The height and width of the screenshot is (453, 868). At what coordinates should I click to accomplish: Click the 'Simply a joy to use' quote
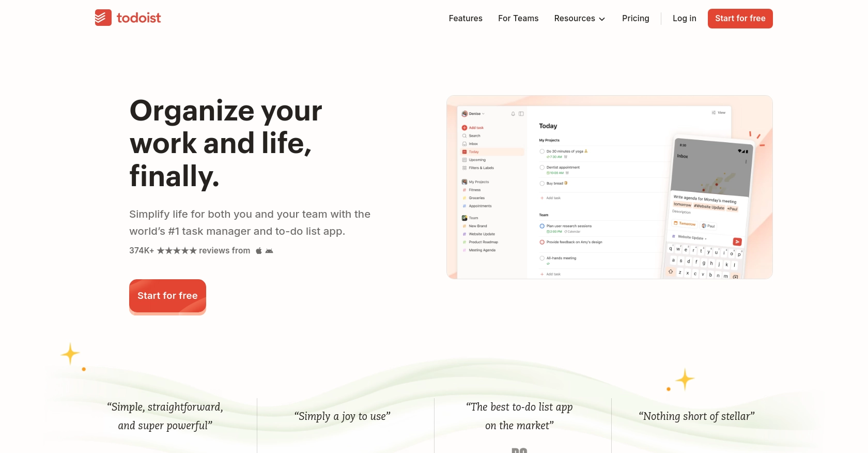[x=342, y=416]
